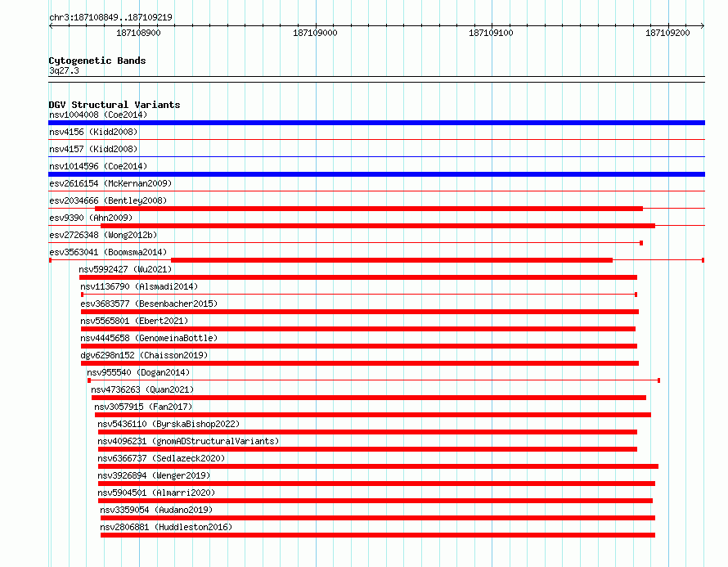Click the red bar under esv2034666

point(369,209)
